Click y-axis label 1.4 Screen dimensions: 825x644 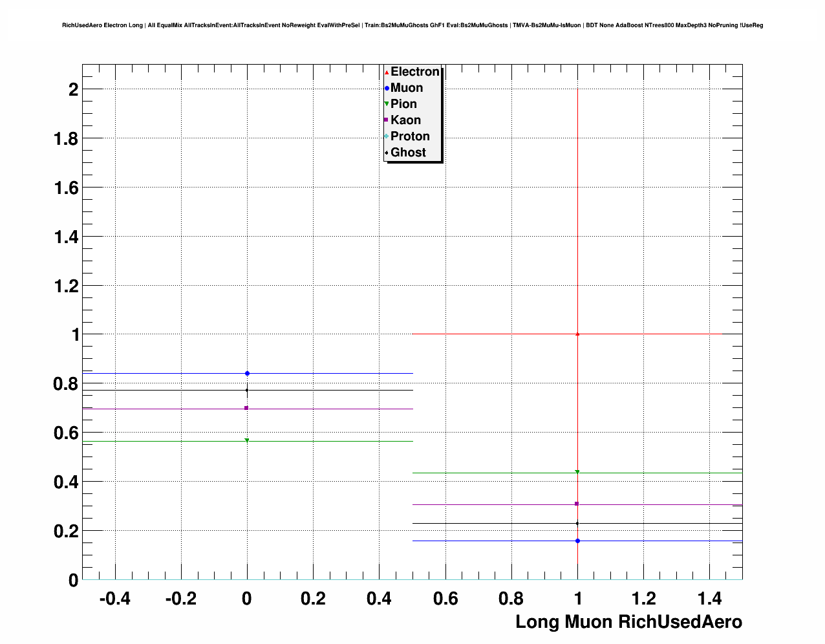click(x=67, y=237)
